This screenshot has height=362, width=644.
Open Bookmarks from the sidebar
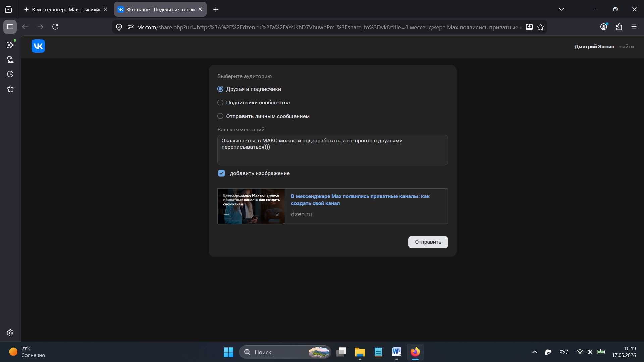pyautogui.click(x=10, y=89)
